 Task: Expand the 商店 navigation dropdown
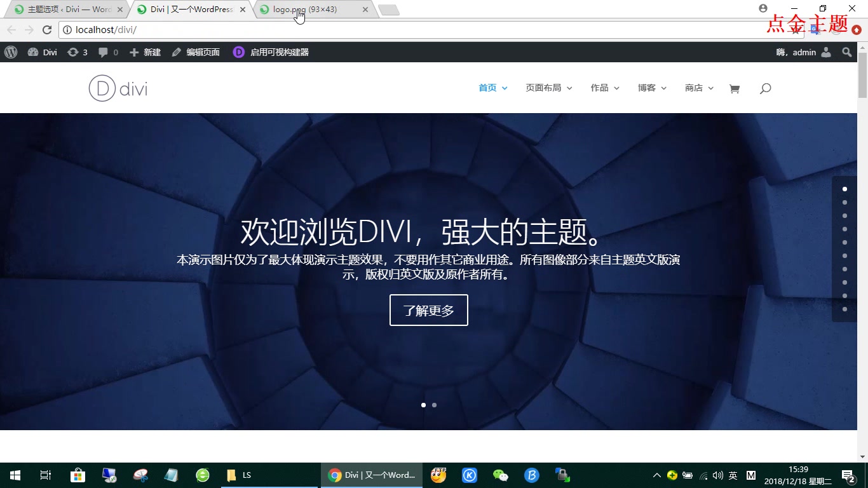pos(699,88)
